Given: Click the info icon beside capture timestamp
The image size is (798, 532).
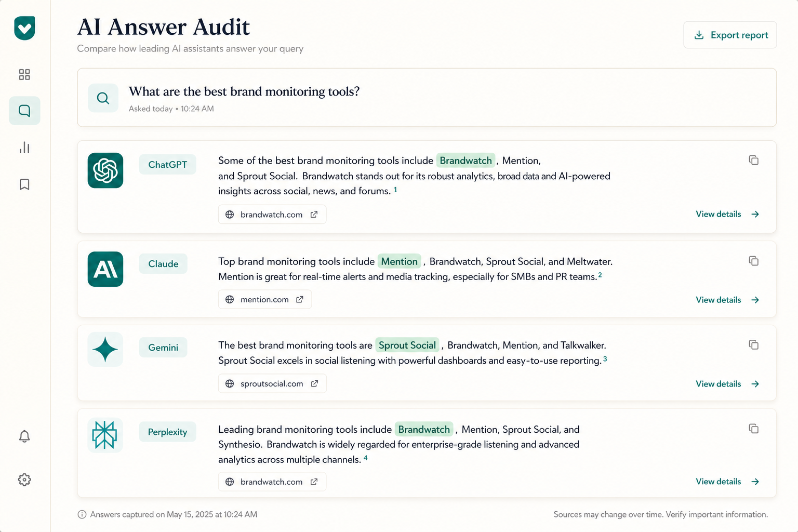Looking at the screenshot, I should pos(82,514).
